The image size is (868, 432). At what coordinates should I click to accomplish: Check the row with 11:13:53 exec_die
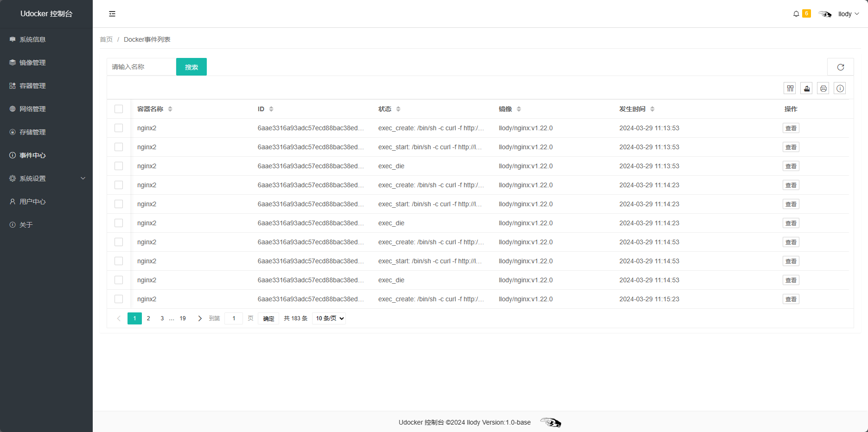(119, 166)
